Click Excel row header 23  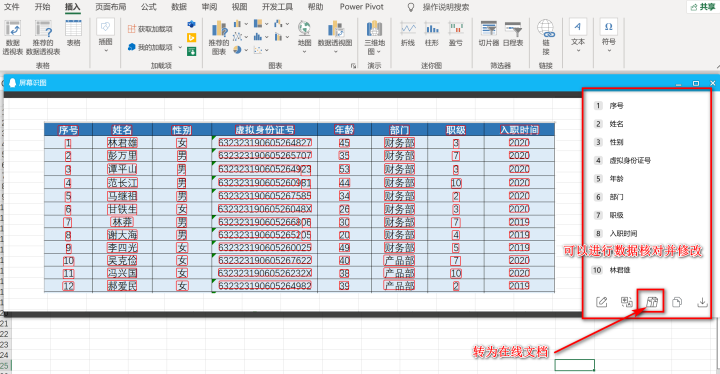point(5,344)
